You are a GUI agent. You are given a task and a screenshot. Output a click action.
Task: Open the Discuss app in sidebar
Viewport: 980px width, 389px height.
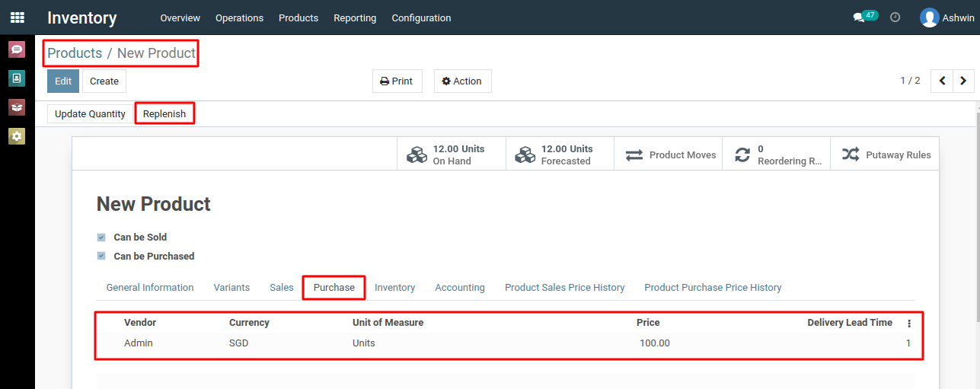click(x=17, y=49)
